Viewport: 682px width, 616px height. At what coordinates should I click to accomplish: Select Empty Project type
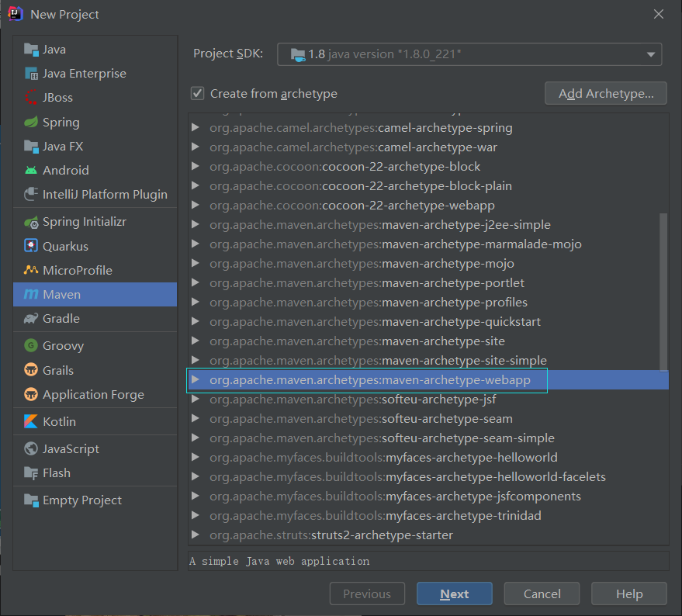click(95, 500)
